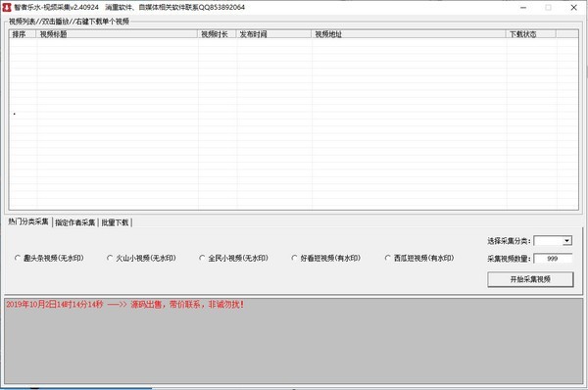Click the 采集视频数量 label

click(x=509, y=259)
